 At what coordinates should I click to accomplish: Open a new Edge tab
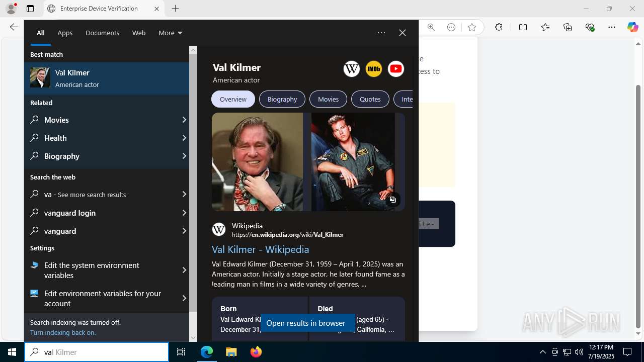click(175, 9)
